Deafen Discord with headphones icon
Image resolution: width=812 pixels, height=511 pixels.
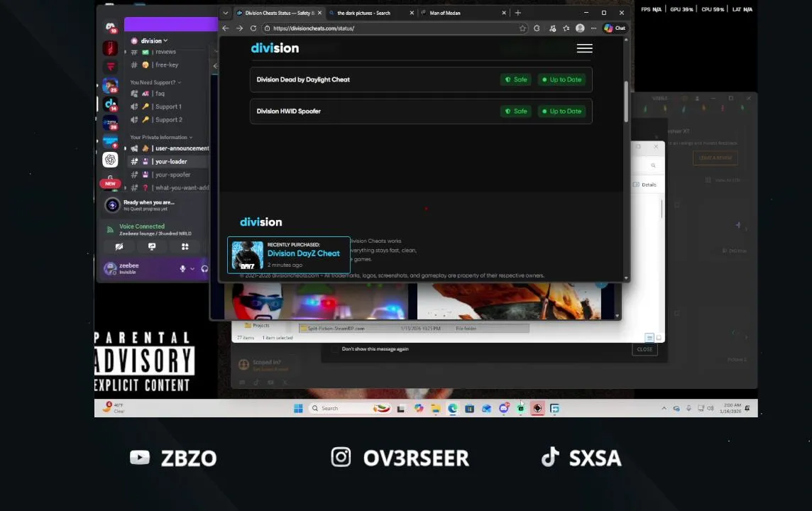[x=204, y=269]
